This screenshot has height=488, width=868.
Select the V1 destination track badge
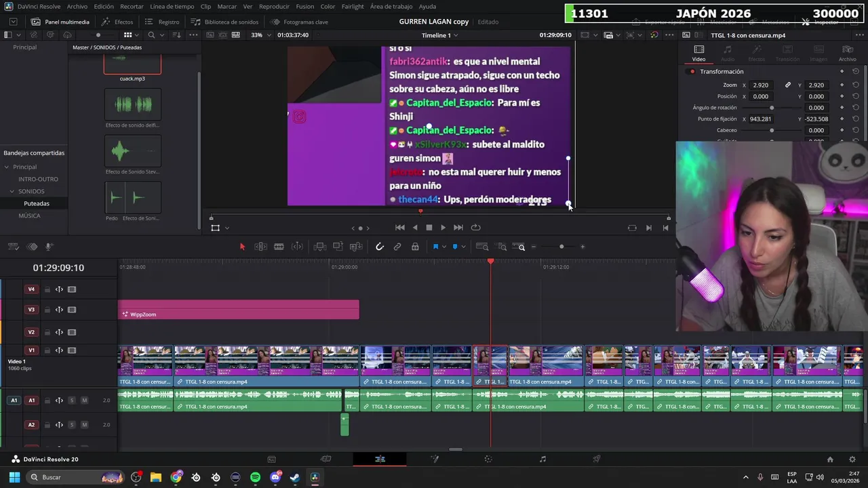(31, 350)
